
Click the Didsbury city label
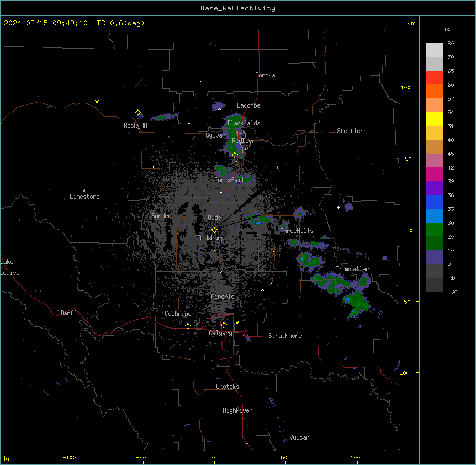(211, 238)
